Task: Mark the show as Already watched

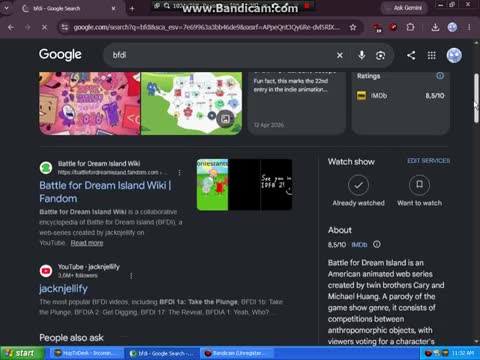Action: [x=358, y=191]
